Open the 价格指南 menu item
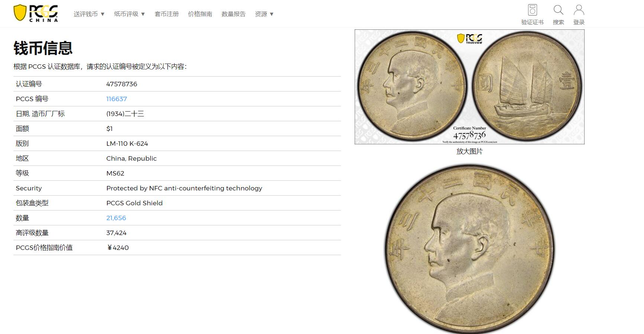 pyautogui.click(x=200, y=14)
